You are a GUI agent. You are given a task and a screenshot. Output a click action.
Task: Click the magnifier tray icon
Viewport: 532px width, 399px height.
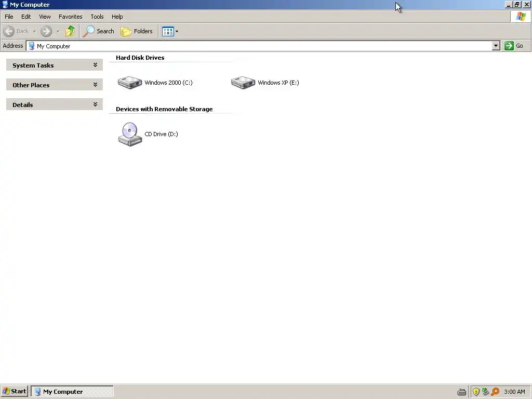495,392
